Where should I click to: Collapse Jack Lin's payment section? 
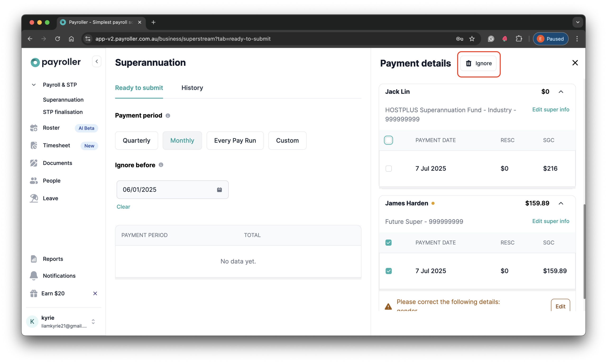click(x=561, y=92)
